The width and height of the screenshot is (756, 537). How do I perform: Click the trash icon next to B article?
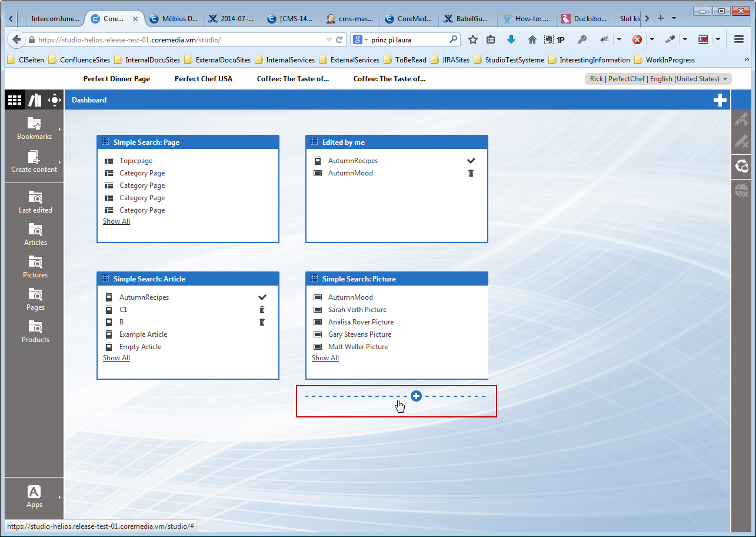[x=262, y=322]
